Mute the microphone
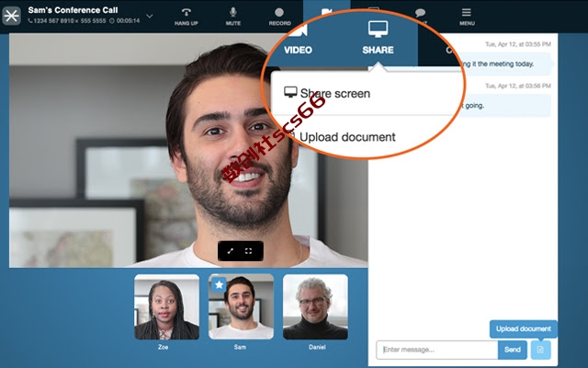 pyautogui.click(x=232, y=17)
